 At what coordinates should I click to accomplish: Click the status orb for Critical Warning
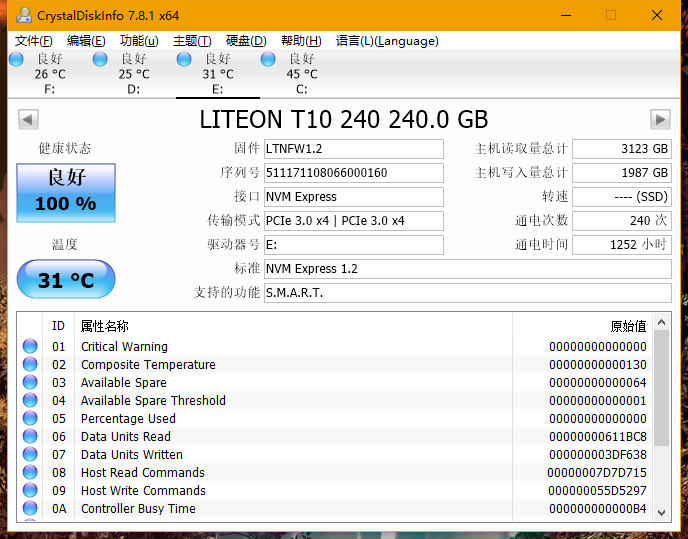point(30,346)
